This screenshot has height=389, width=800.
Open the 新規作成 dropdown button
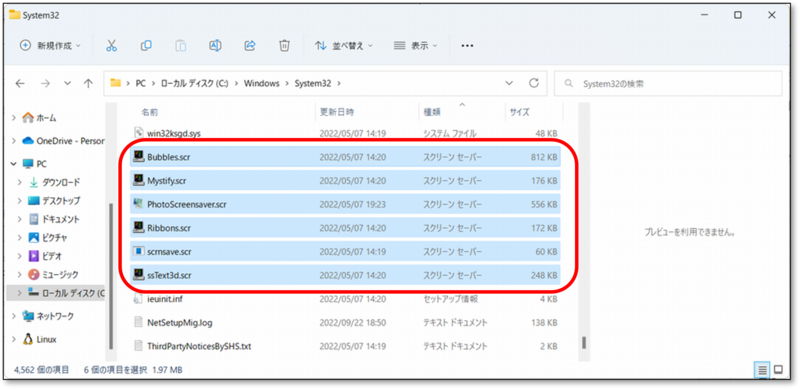(50, 46)
